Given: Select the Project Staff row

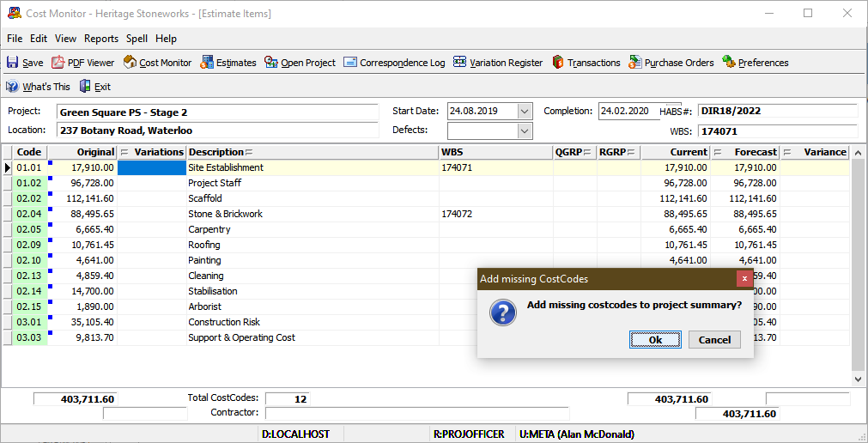Looking at the screenshot, I should point(426,183).
